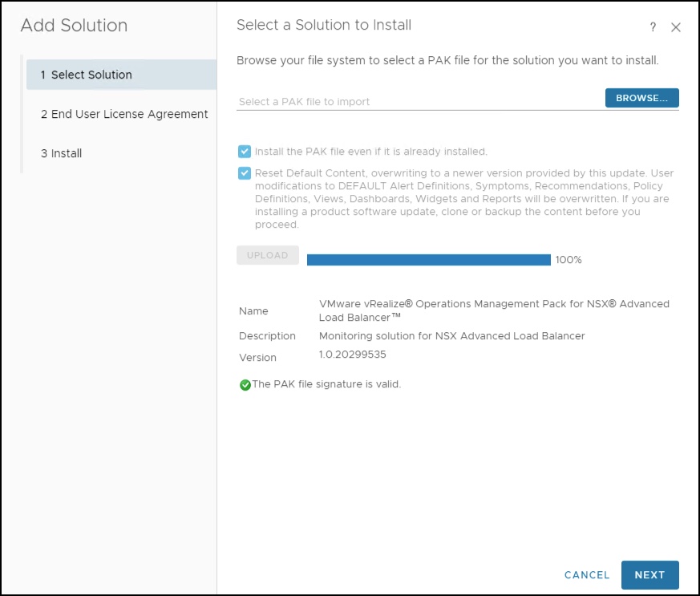Click the PAK file import field
The height and width of the screenshot is (596, 700).
(419, 102)
